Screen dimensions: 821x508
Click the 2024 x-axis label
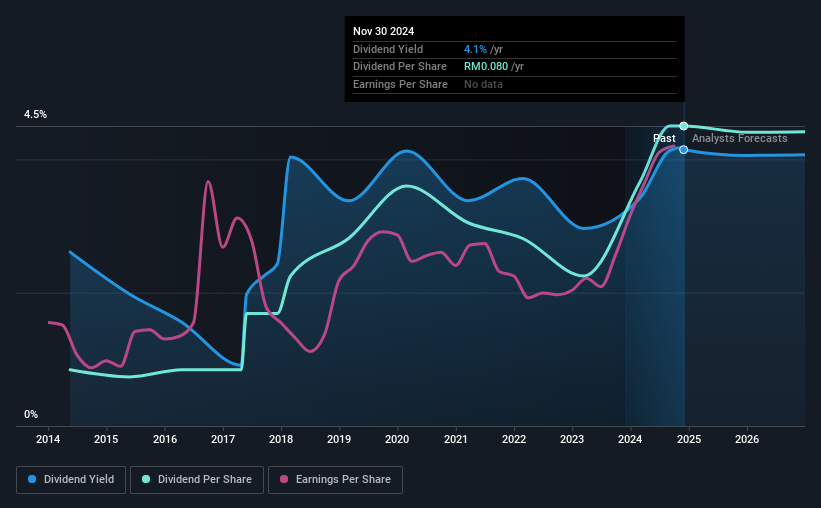click(x=630, y=439)
